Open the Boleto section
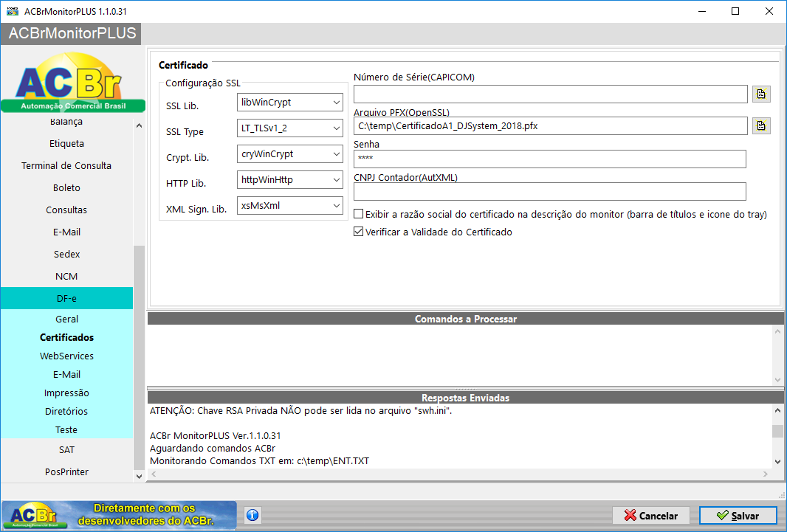This screenshot has height=532, width=787. click(x=66, y=187)
